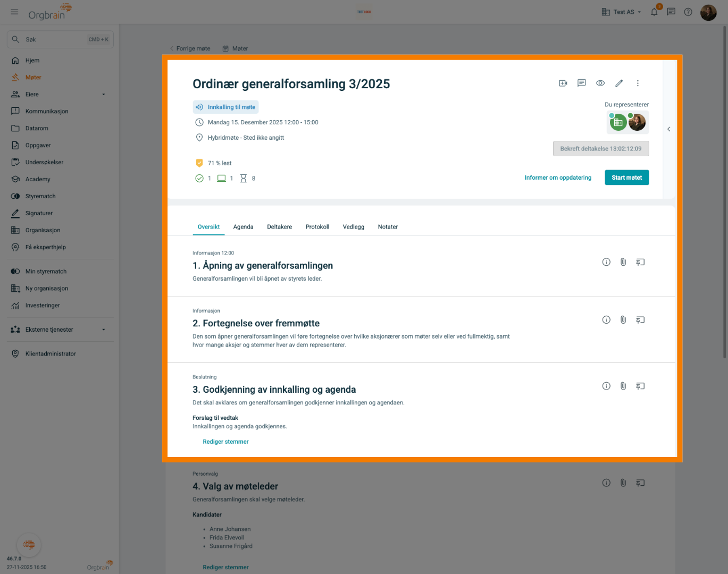728x574 pixels.
Task: Select the Protokoll tab
Action: 317,227
